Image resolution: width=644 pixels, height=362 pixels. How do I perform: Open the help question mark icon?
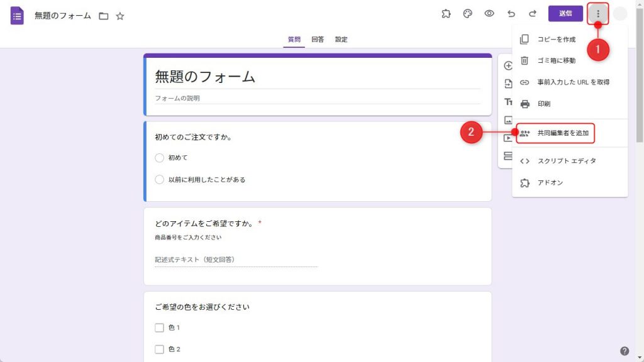(x=625, y=351)
